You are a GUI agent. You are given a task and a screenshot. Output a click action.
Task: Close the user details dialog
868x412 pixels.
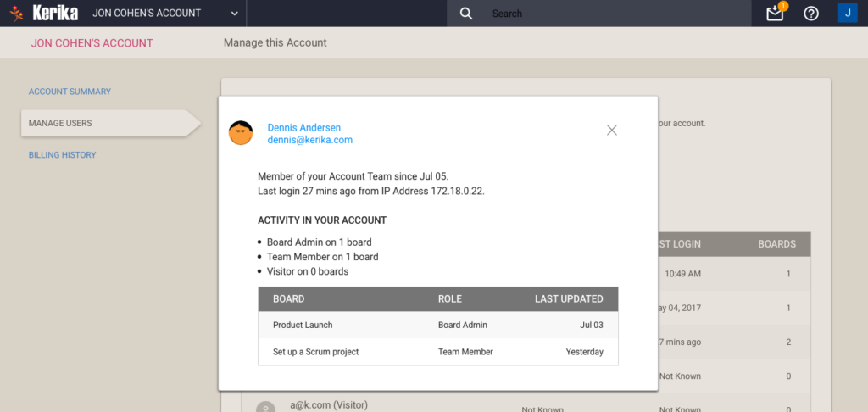(x=612, y=131)
